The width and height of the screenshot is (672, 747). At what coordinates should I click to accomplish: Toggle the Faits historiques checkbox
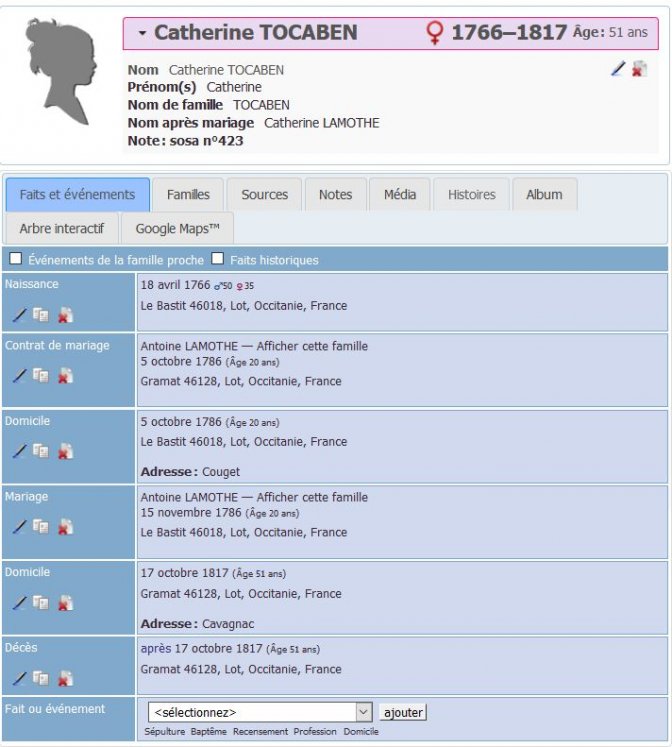pos(217,259)
